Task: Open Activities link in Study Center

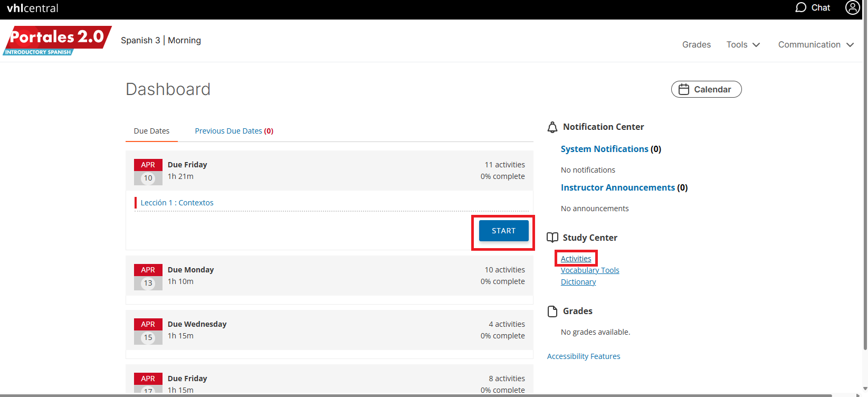Action: click(576, 259)
